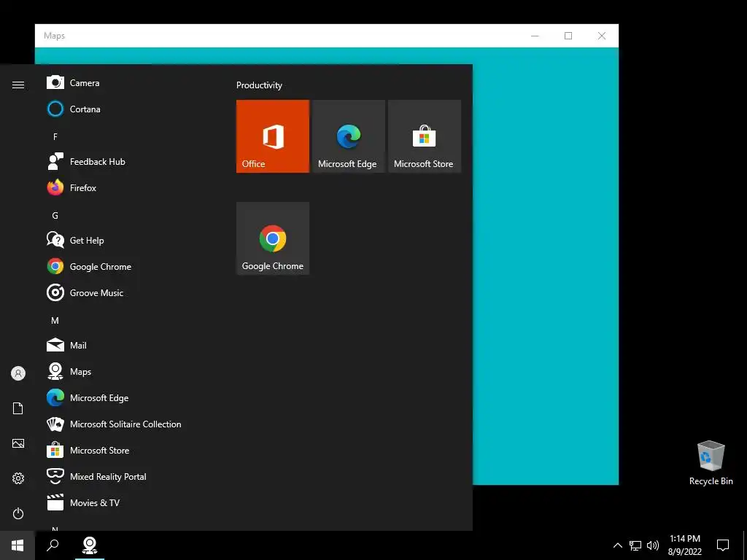Open the Action Center notifications icon
Image resolution: width=747 pixels, height=560 pixels.
(723, 545)
